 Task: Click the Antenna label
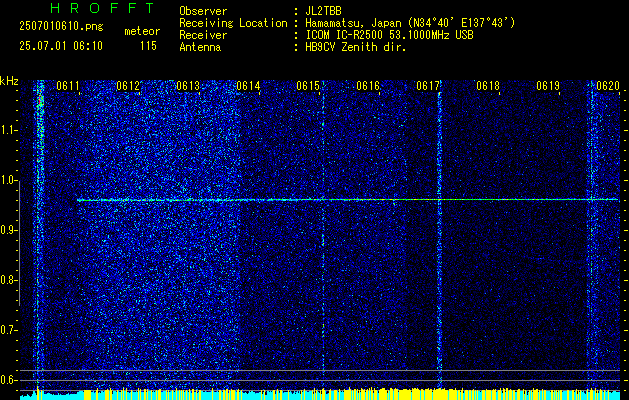coord(200,47)
